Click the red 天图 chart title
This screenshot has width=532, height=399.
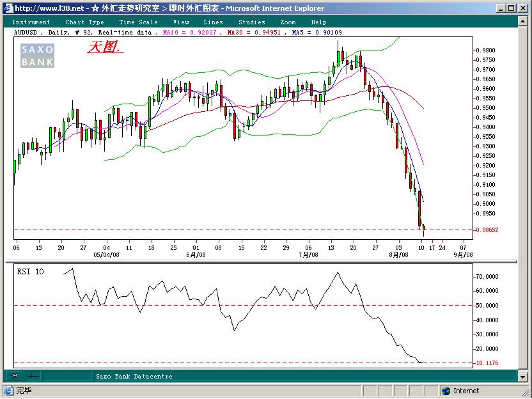pyautogui.click(x=105, y=47)
